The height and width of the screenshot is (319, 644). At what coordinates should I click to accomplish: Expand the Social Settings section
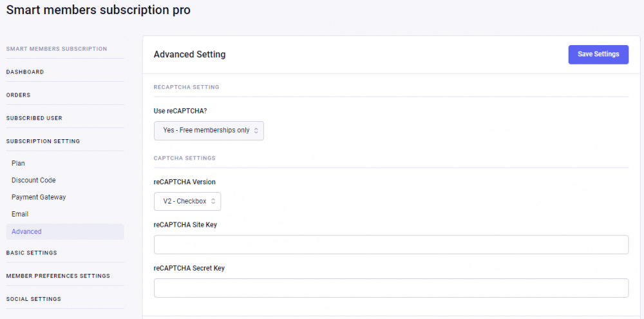coord(33,299)
